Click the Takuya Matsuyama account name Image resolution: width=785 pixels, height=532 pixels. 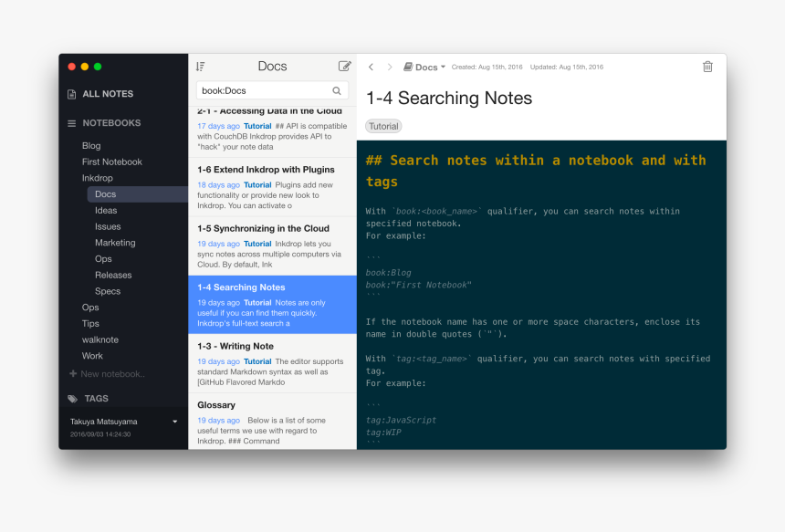(x=104, y=422)
